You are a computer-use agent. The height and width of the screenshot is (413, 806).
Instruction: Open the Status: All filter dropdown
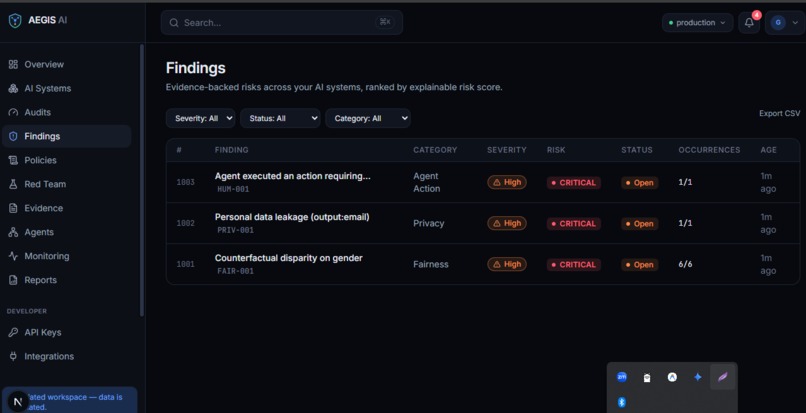280,118
